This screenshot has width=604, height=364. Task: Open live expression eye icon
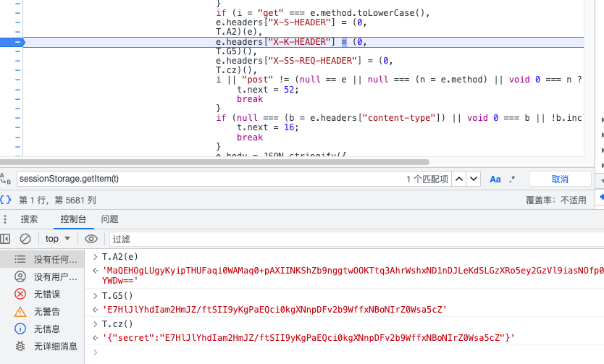click(x=91, y=239)
